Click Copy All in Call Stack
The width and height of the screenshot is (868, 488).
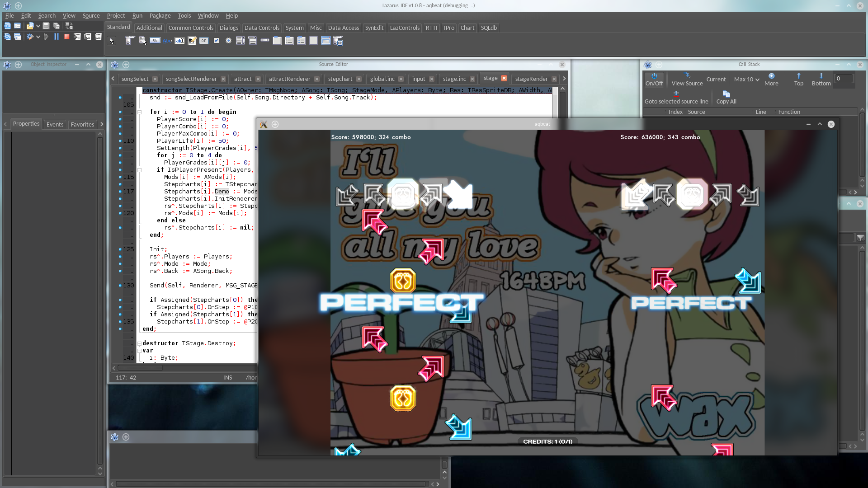click(x=726, y=98)
